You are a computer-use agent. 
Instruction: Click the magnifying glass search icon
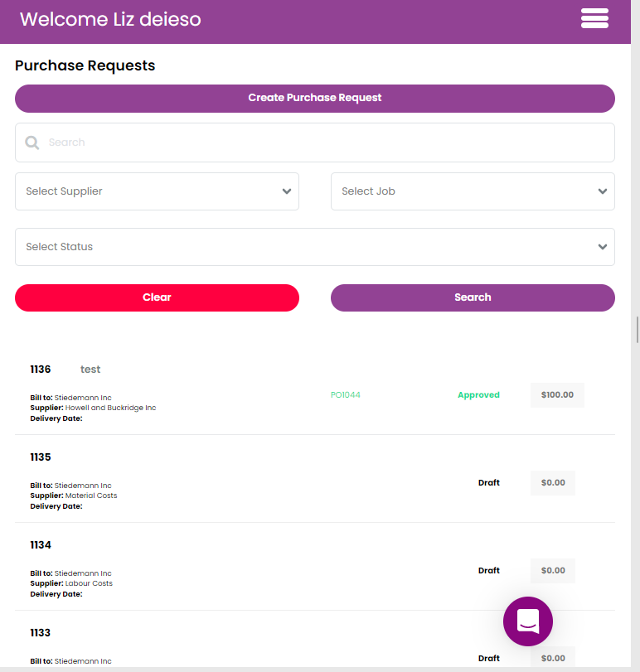pyautogui.click(x=32, y=143)
